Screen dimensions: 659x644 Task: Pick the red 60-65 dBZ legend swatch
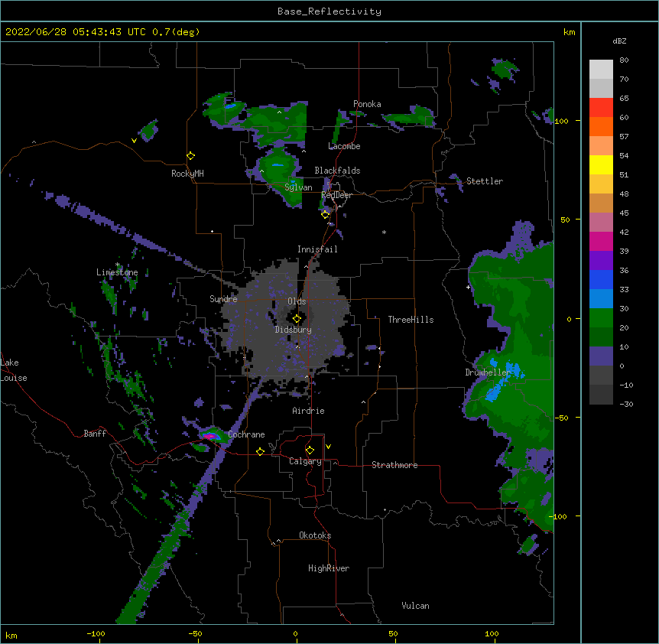[601, 107]
